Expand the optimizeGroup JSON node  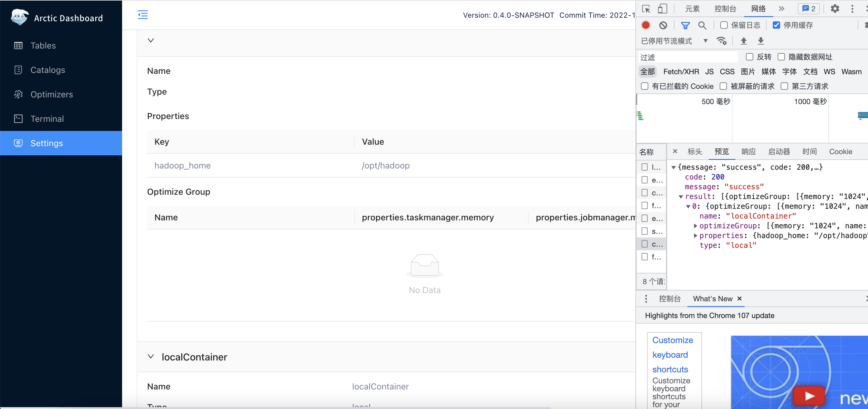695,226
